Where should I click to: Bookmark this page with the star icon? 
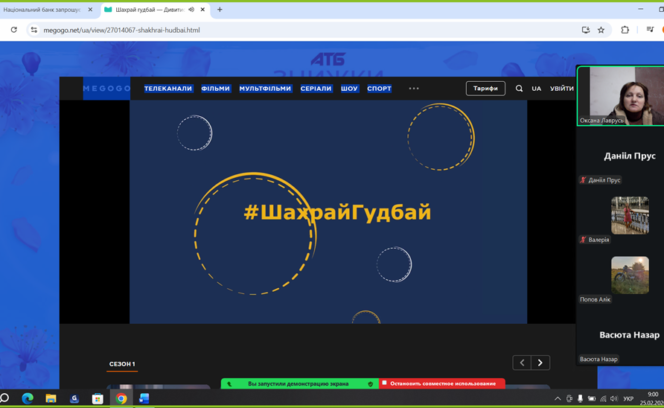tap(603, 30)
